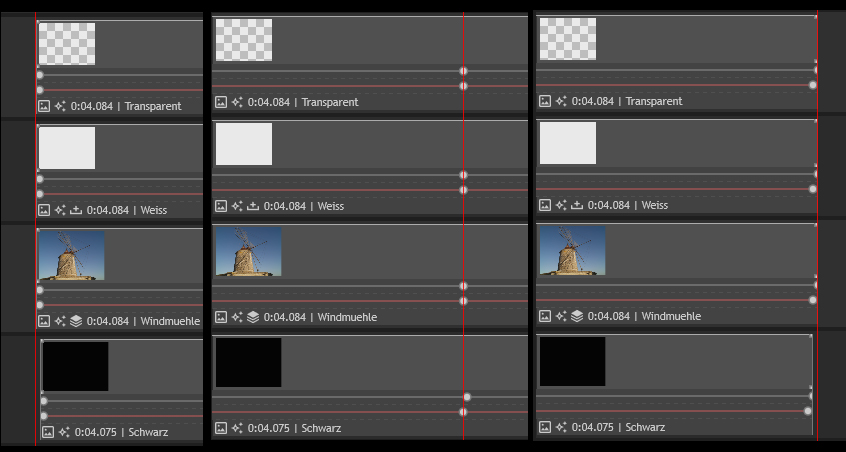
Task: Click red curve handle on right Weiss clip
Action: [x=812, y=188]
